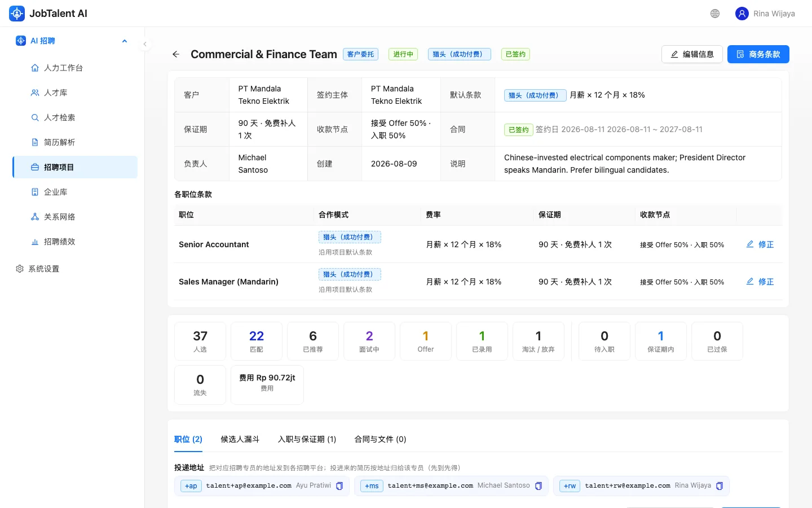Viewport: 812px width, 508px height.
Task: Click the JobTalent AI logo icon
Action: [17, 14]
